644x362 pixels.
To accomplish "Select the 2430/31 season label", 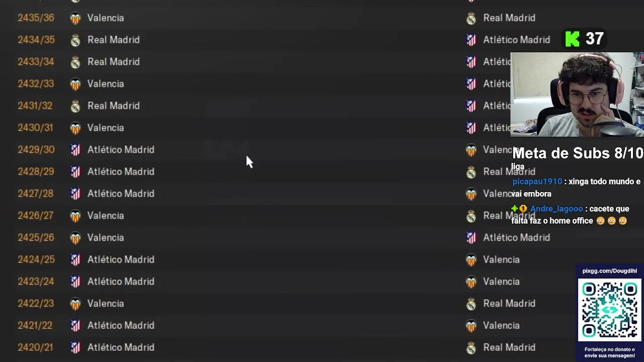I will (x=35, y=128).
